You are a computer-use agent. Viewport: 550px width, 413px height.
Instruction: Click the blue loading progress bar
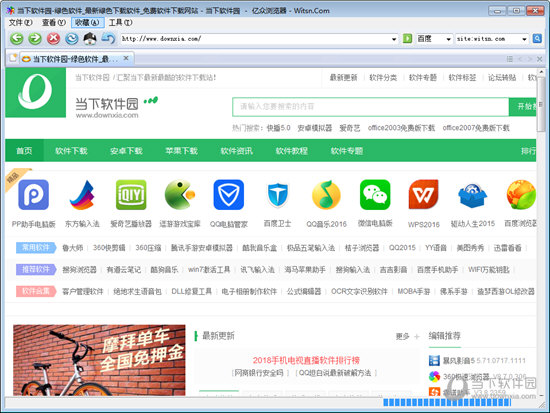[x=447, y=402]
